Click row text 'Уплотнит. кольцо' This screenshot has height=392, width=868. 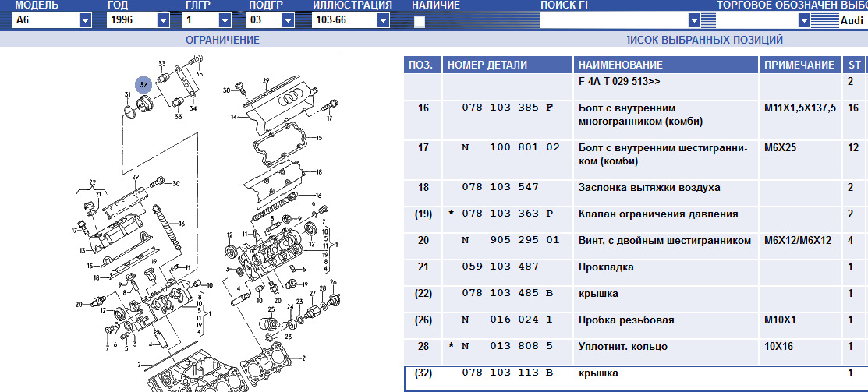point(623,347)
